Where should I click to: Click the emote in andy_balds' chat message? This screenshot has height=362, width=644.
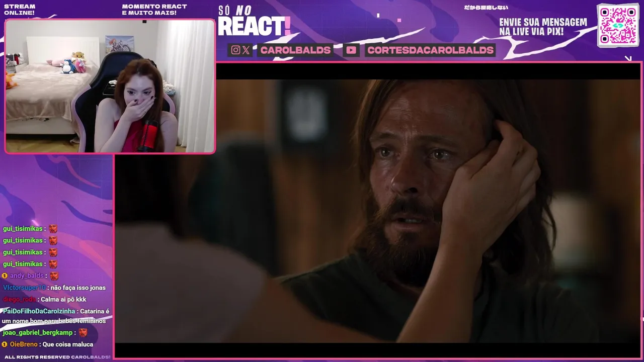(54, 276)
